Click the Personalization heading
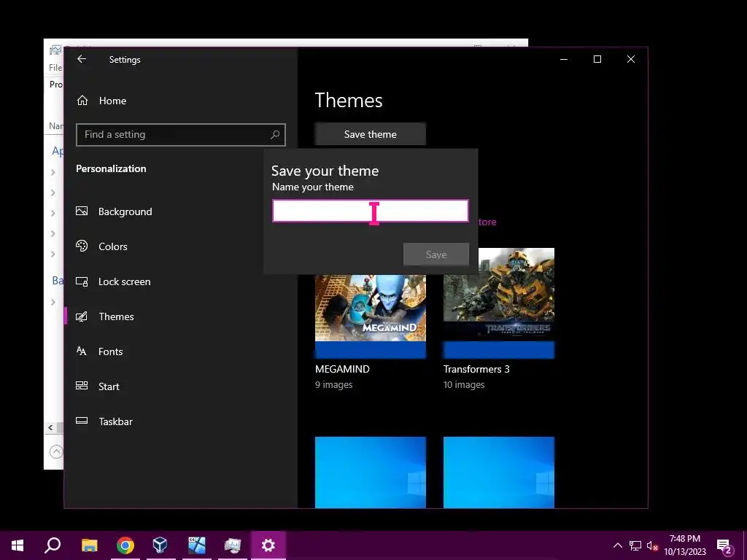 111,168
